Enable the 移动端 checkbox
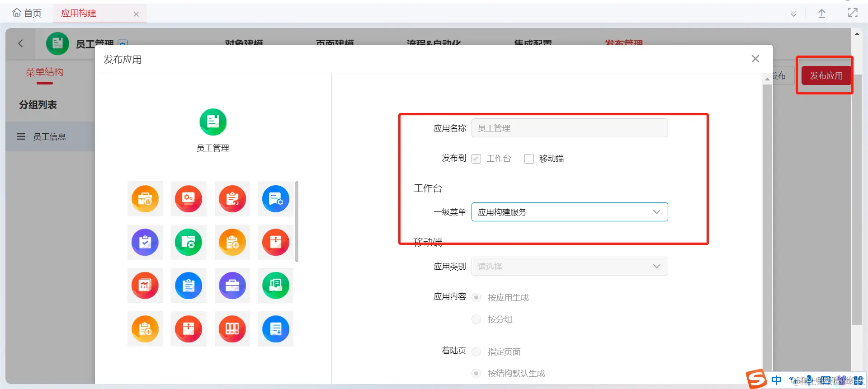 point(529,159)
